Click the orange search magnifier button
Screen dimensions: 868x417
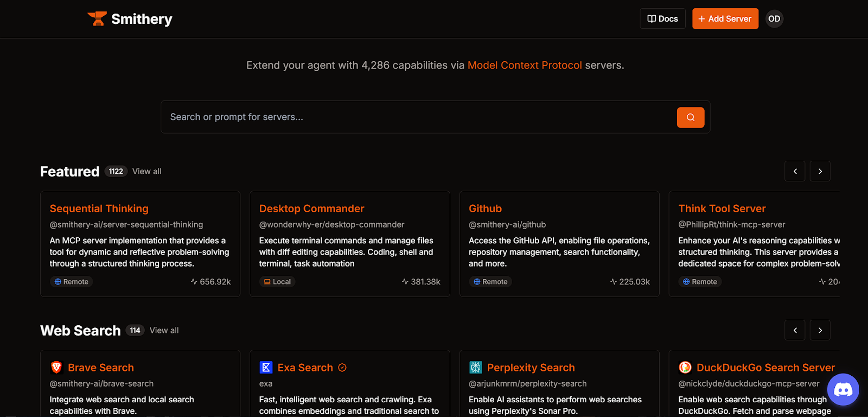[x=690, y=117]
